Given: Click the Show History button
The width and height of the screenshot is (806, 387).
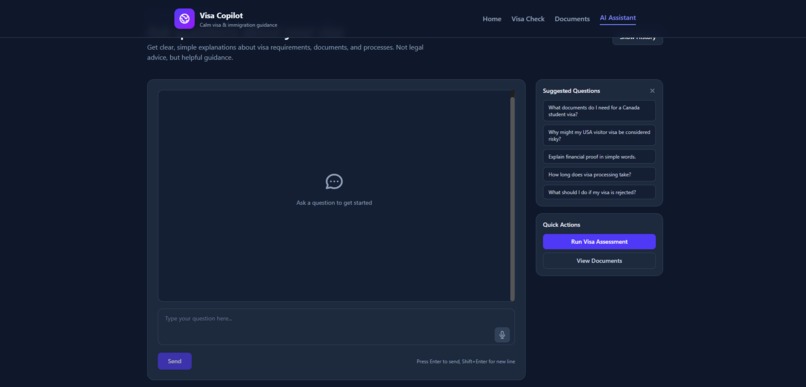Looking at the screenshot, I should tap(637, 39).
